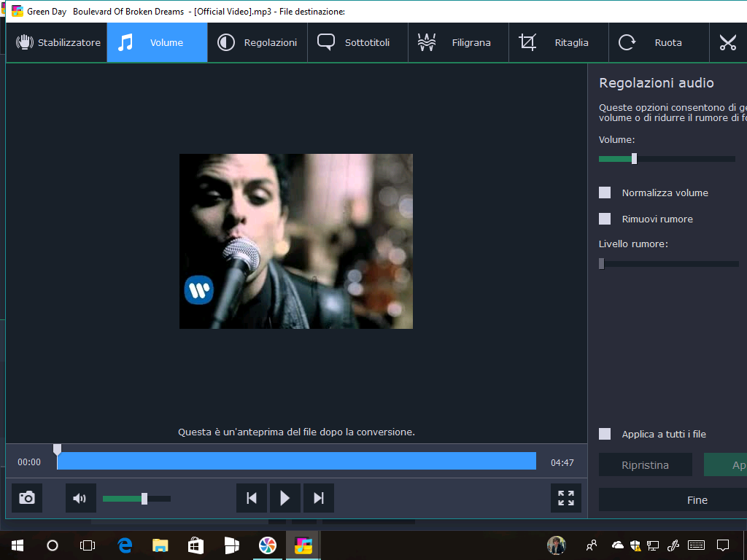747x560 pixels.
Task: Click the OneDrive cloud tray icon
Action: coord(617,545)
